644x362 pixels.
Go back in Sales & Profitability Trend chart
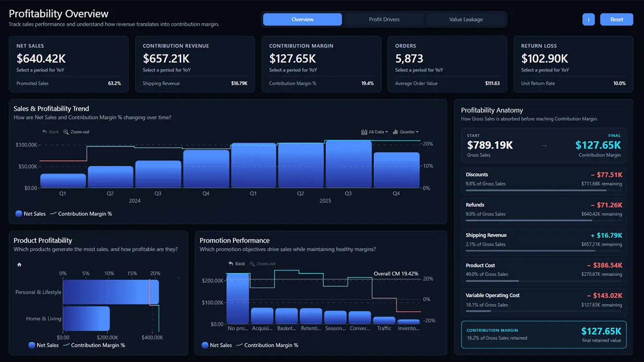tap(50, 132)
